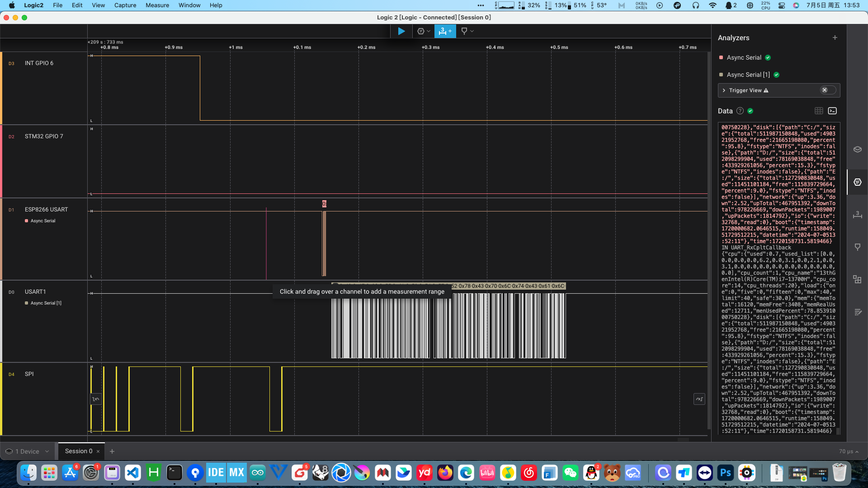Add a new analyzer with the plus icon
Viewport: 868px width, 488px height.
click(835, 38)
